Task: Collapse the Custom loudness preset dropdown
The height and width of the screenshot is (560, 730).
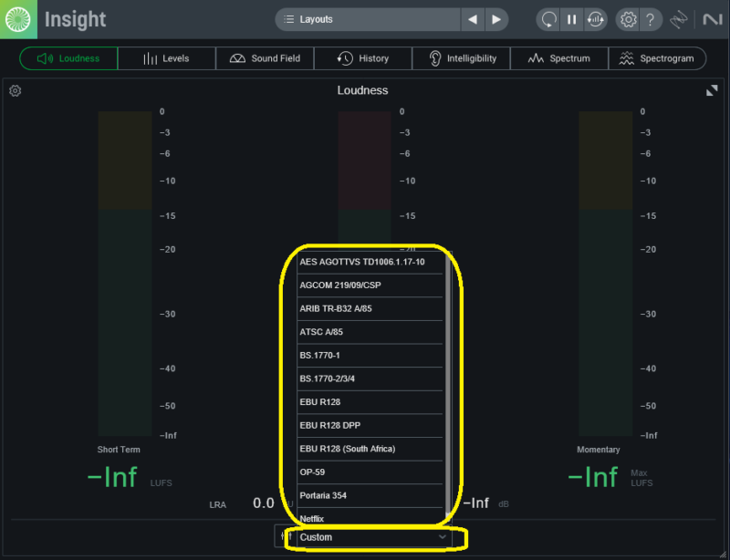Action: (x=374, y=537)
